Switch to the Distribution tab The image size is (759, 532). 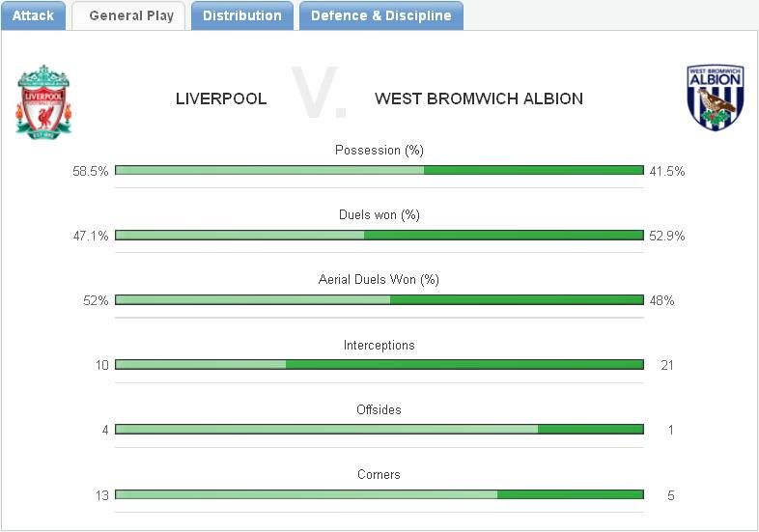(241, 15)
